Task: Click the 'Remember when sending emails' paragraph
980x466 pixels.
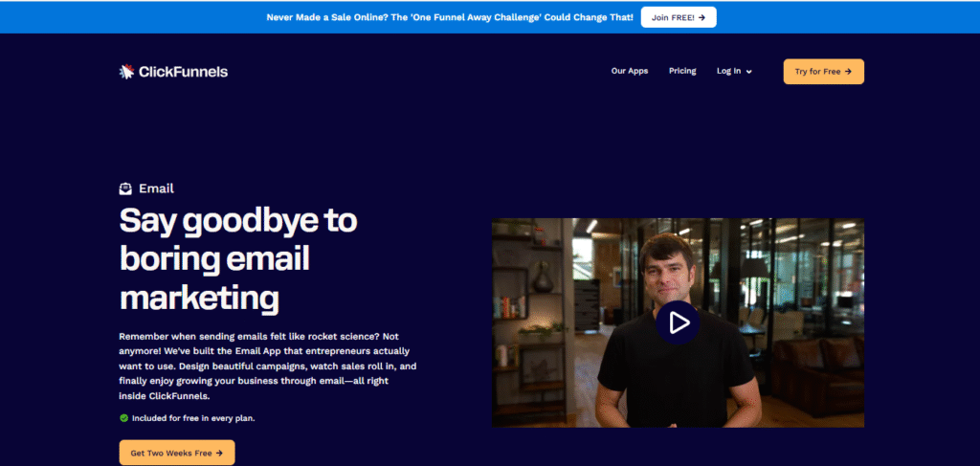Action: coord(268,366)
